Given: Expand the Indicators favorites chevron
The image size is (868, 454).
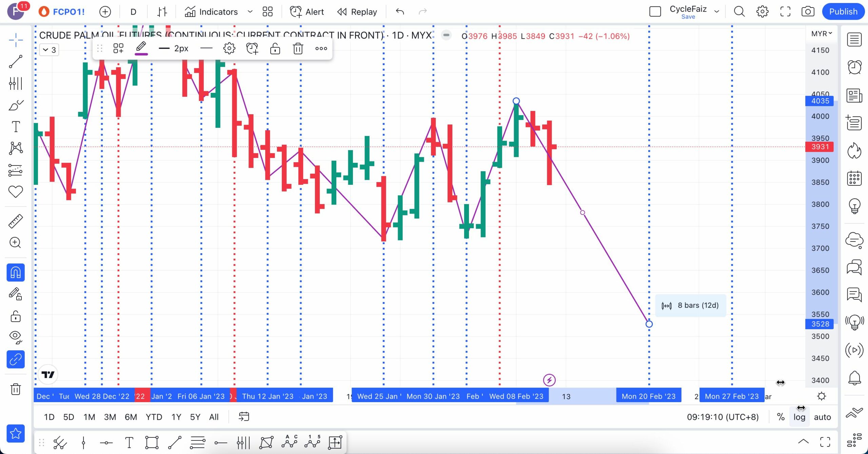Looking at the screenshot, I should click(250, 12).
